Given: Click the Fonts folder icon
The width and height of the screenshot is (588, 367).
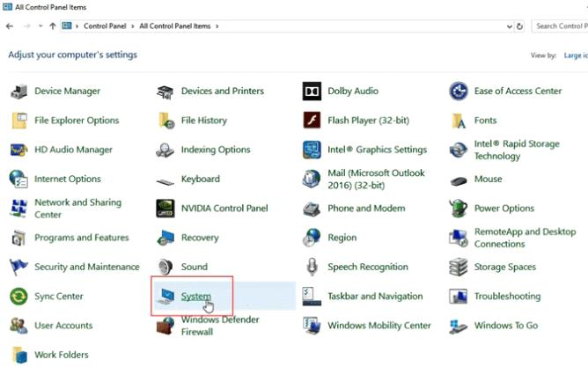Looking at the screenshot, I should (x=459, y=121).
